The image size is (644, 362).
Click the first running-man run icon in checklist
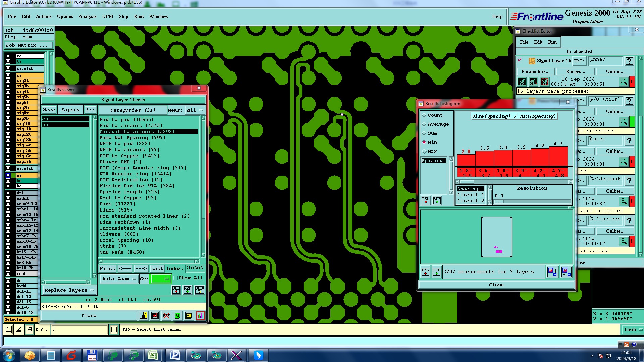pos(522,82)
